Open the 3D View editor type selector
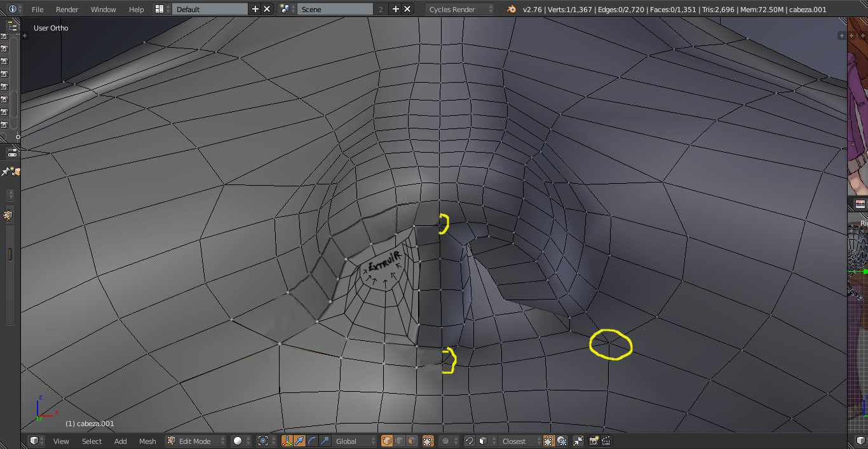 pos(37,441)
